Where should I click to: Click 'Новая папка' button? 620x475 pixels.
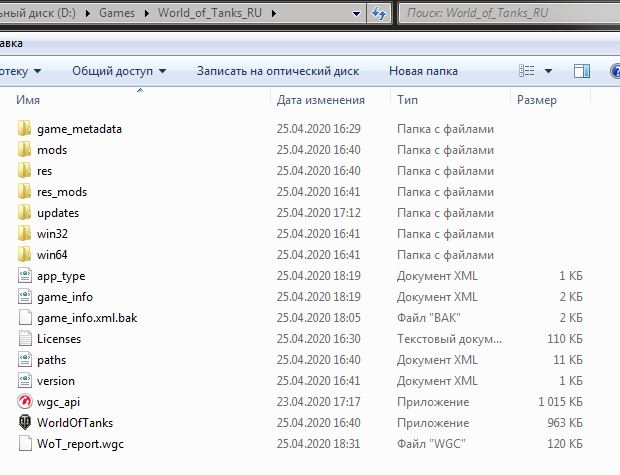tap(423, 71)
